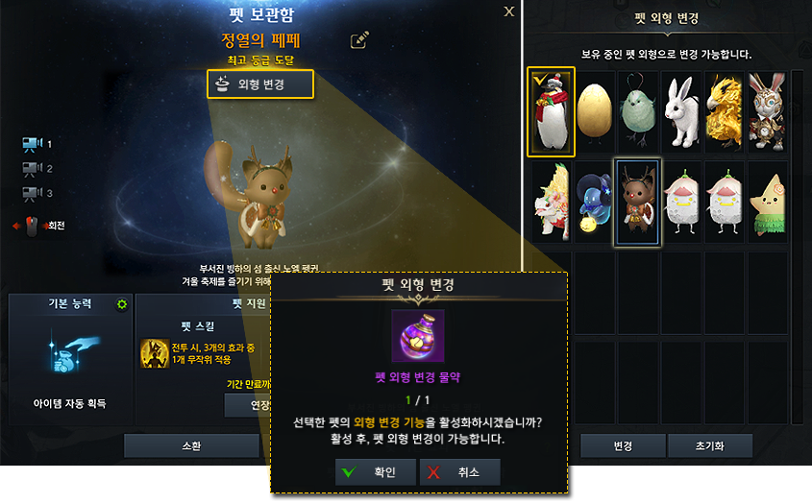Reset appearance with 초기화 button
Screen dimensions: 812x504
pos(710,445)
